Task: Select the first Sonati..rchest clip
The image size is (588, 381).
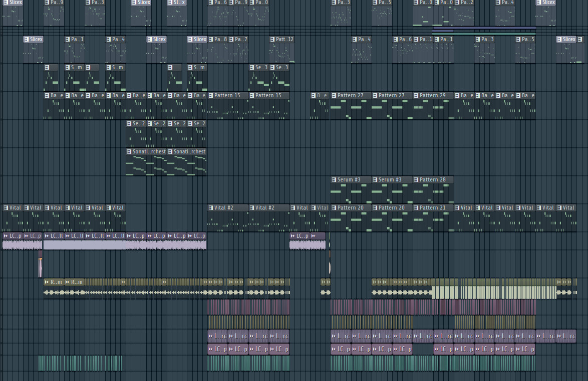Action: [x=146, y=162]
